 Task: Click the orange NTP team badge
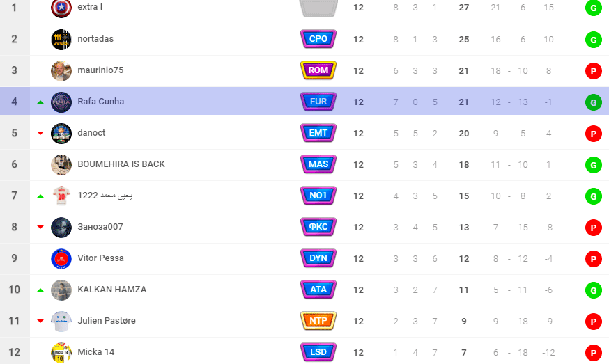click(318, 321)
